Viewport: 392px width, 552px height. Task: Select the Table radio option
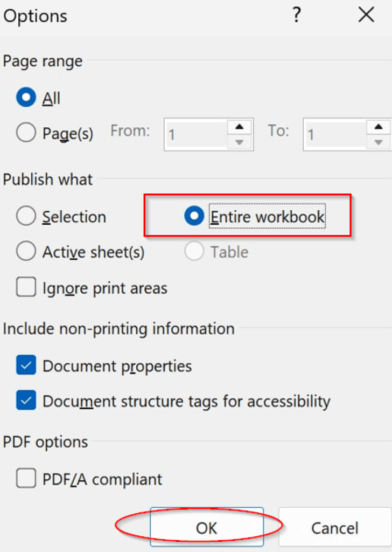(x=194, y=251)
